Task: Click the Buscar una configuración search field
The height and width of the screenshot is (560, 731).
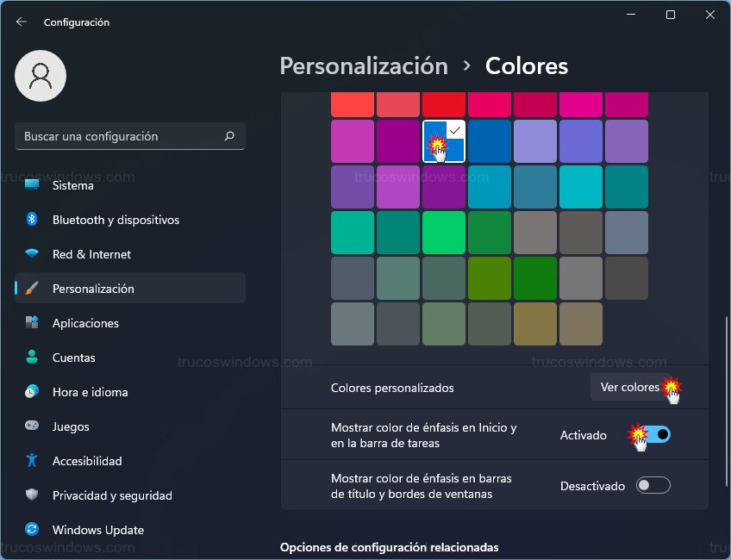Action: (121, 136)
